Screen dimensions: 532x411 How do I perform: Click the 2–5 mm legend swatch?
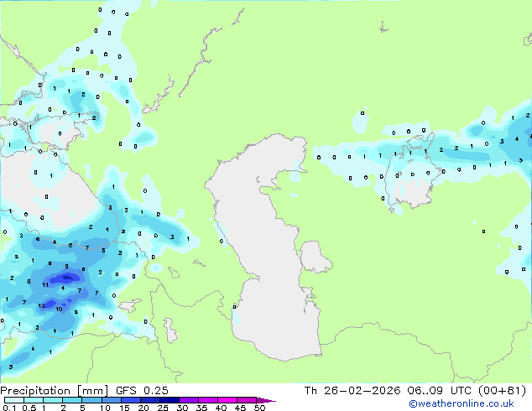[72, 400]
